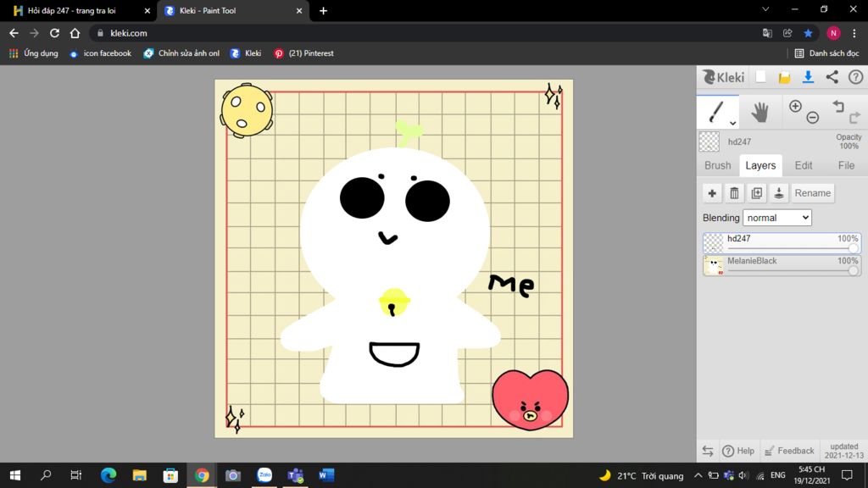Open Chrome three-dot menu

(x=854, y=33)
